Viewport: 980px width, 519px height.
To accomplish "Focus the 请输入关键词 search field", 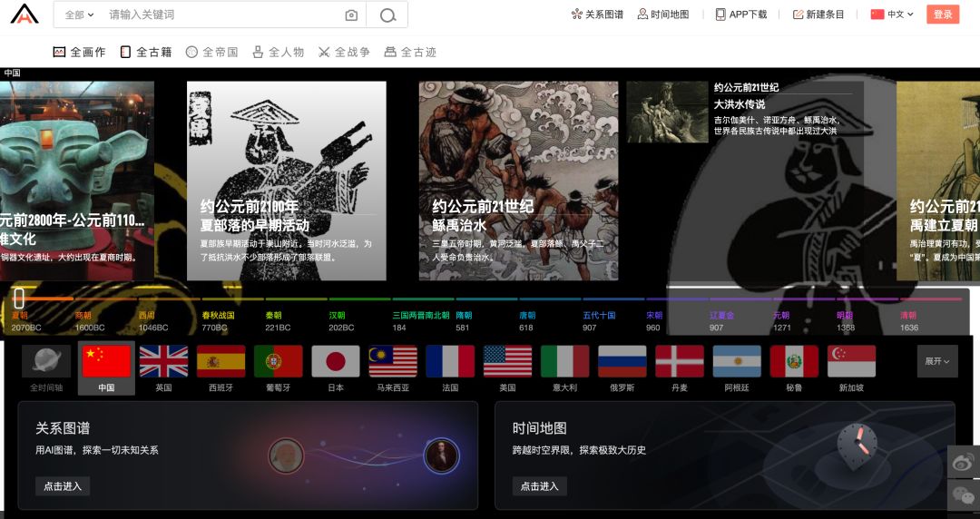I will click(222, 15).
